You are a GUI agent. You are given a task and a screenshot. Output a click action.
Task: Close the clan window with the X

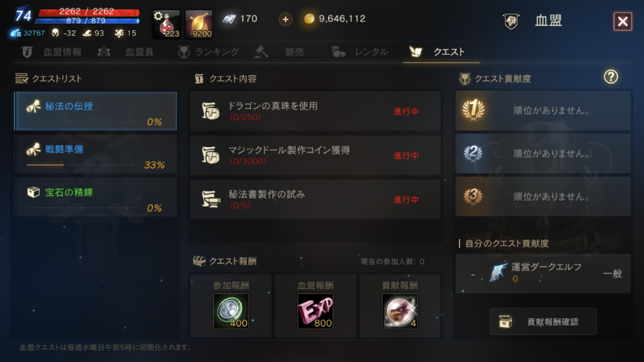[623, 21]
